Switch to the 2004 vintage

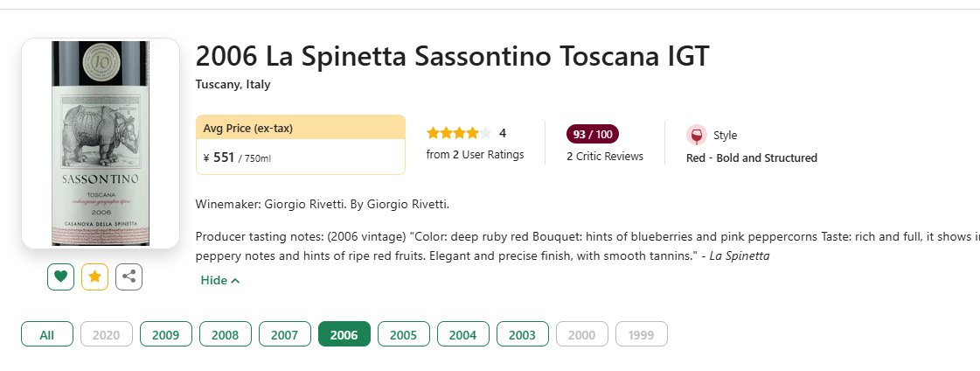click(463, 334)
